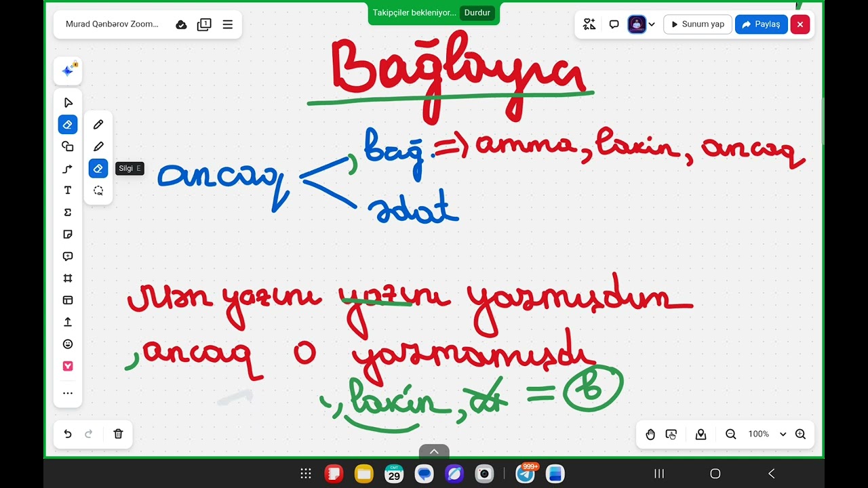Select the comment tool in left toolbar
The height and width of the screenshot is (488, 868).
click(x=68, y=256)
